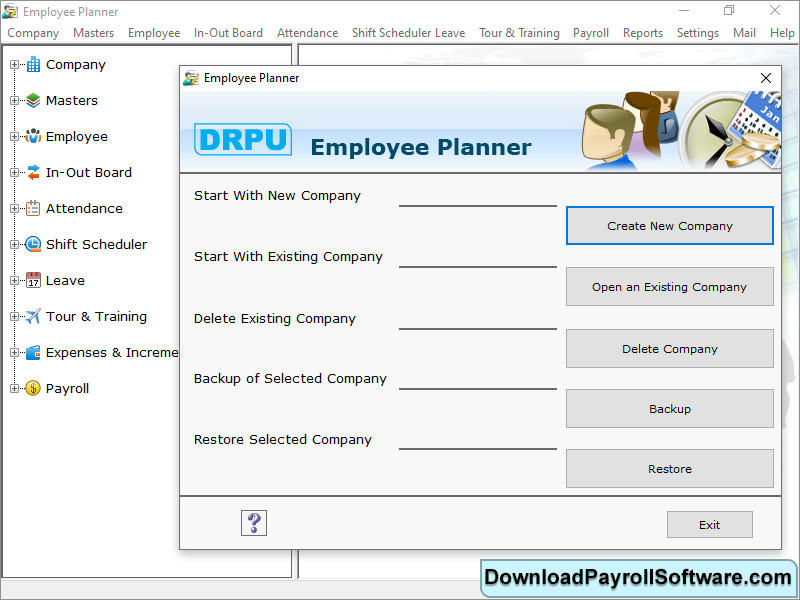Expand the Shift Scheduler tree node
Screen dimensions: 800x600
pyautogui.click(x=14, y=244)
